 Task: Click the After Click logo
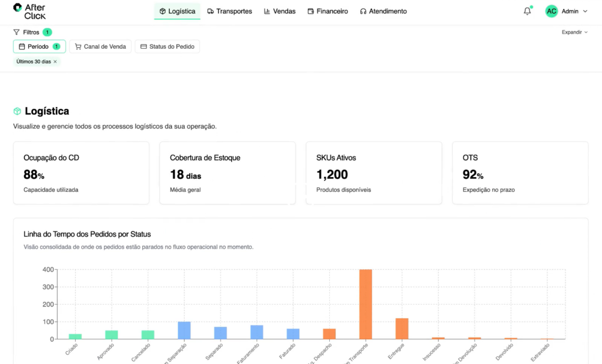[29, 12]
